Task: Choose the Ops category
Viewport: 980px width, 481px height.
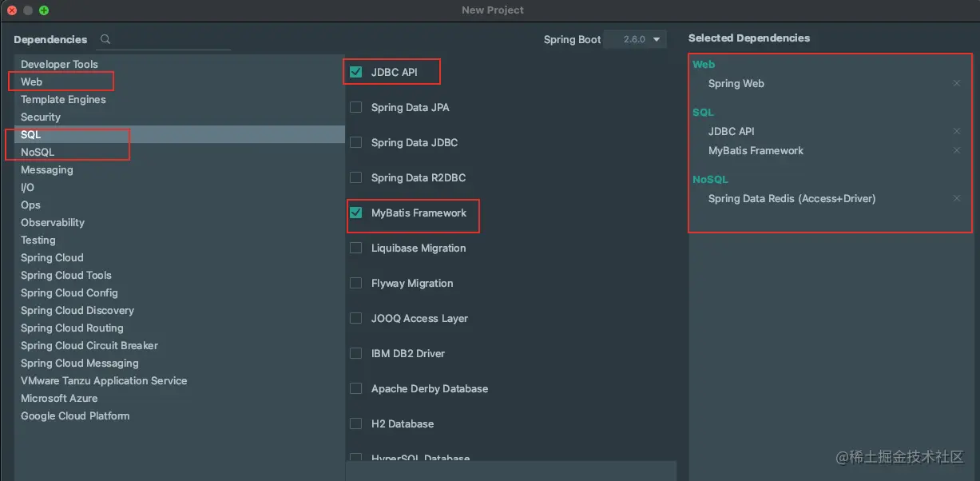Action: [180, 205]
